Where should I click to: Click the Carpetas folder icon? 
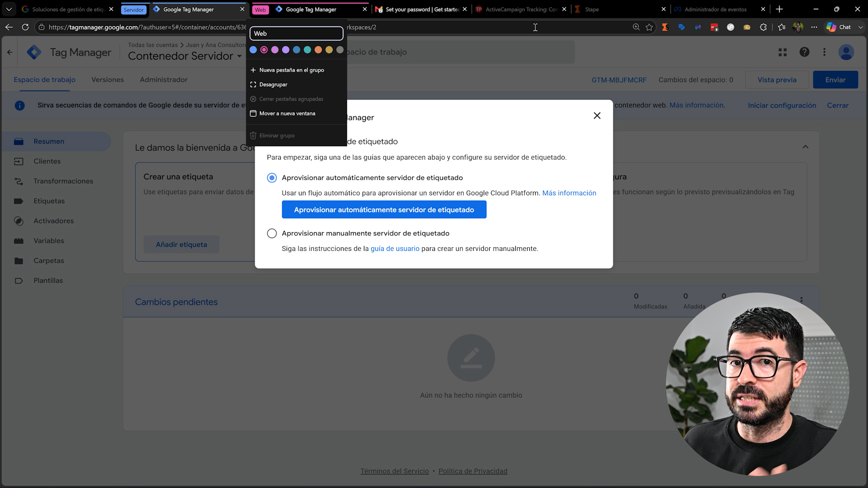pyautogui.click(x=19, y=261)
